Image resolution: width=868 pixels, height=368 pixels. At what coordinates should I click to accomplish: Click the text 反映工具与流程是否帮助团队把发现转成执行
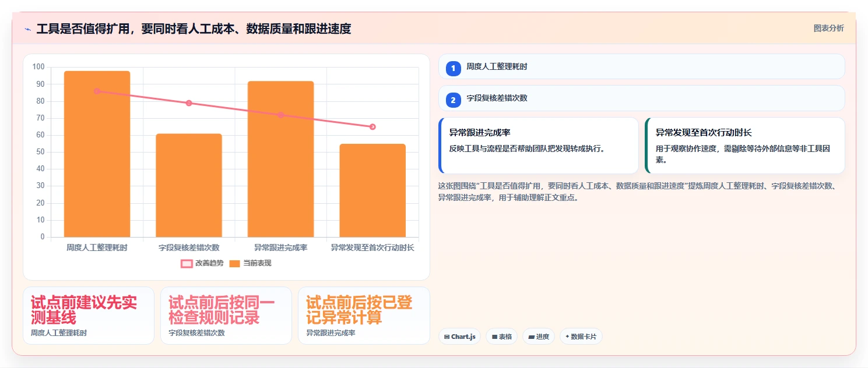[x=527, y=148]
